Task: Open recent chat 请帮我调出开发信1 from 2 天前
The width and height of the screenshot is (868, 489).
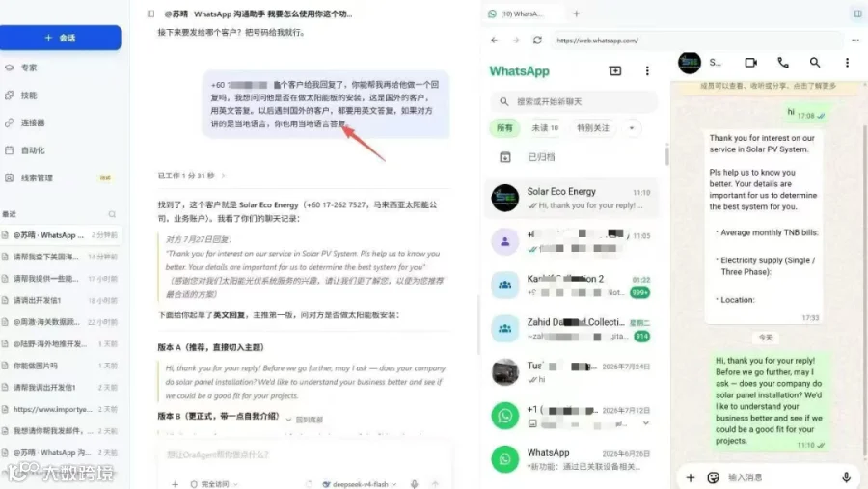Action: tap(60, 387)
